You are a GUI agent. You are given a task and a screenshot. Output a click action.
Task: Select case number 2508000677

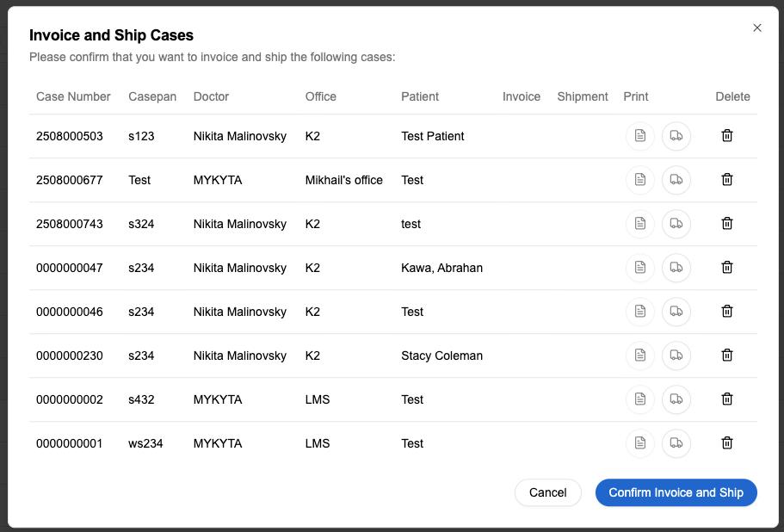[x=70, y=180]
